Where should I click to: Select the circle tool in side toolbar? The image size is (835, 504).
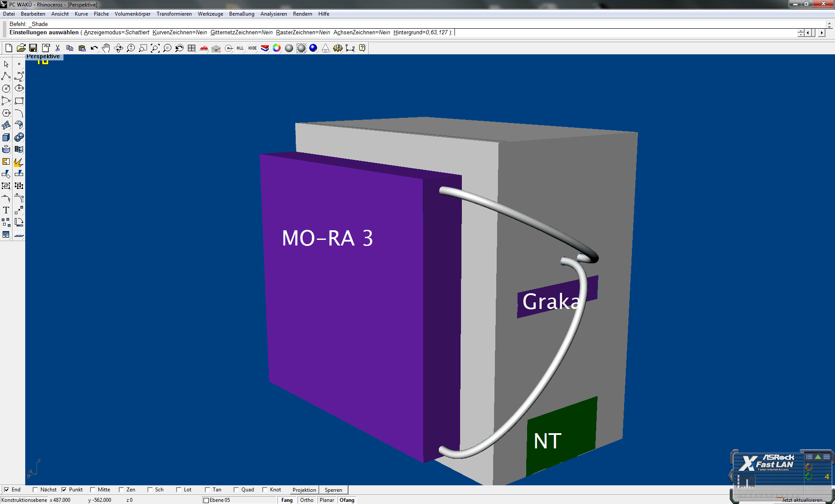(x=6, y=89)
